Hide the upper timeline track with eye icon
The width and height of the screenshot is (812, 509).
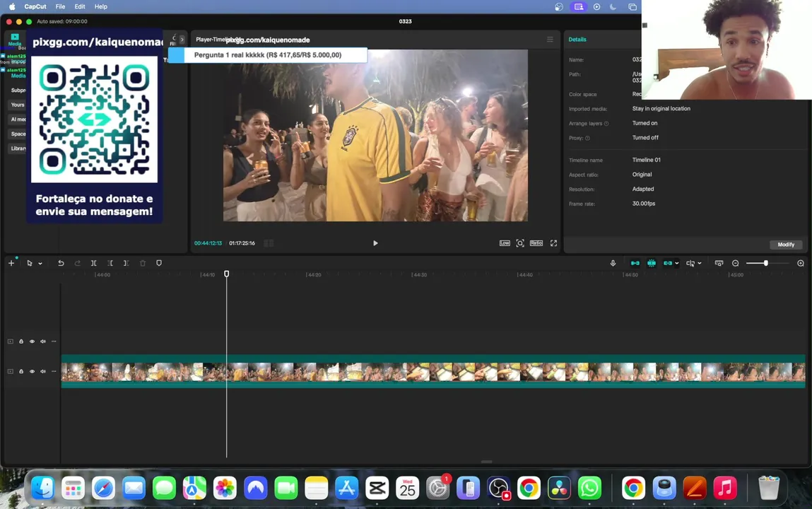(32, 341)
